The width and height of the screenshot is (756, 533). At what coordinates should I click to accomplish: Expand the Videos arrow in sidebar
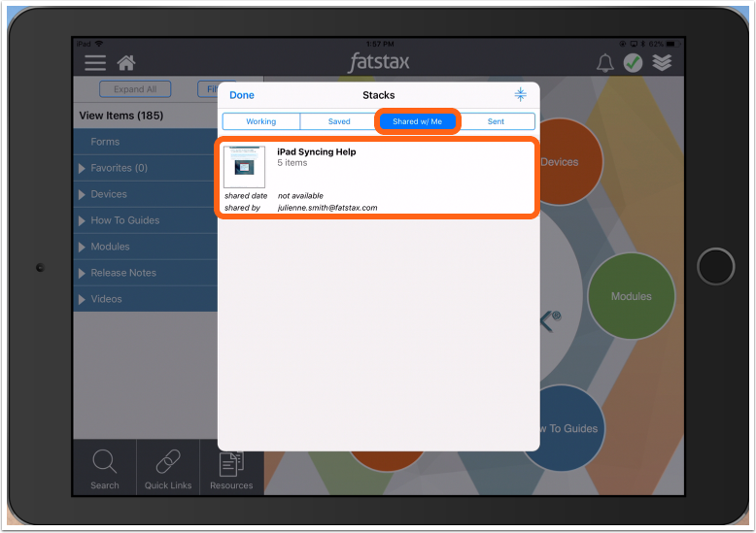point(82,299)
